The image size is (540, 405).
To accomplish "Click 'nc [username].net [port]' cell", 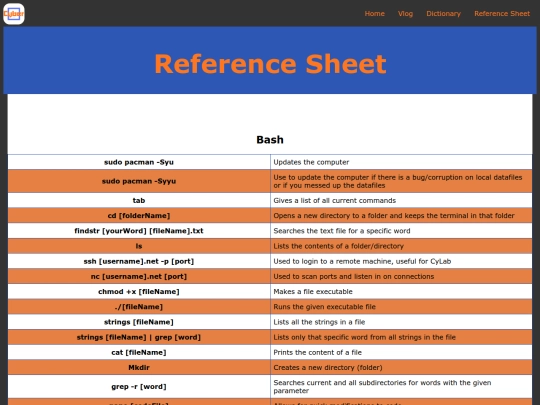I will 139,277.
